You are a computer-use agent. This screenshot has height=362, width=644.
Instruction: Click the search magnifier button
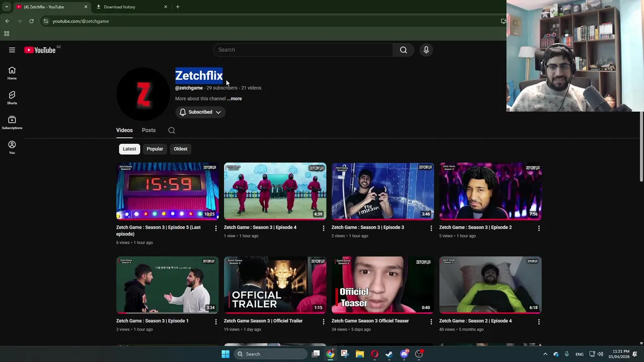click(x=404, y=50)
